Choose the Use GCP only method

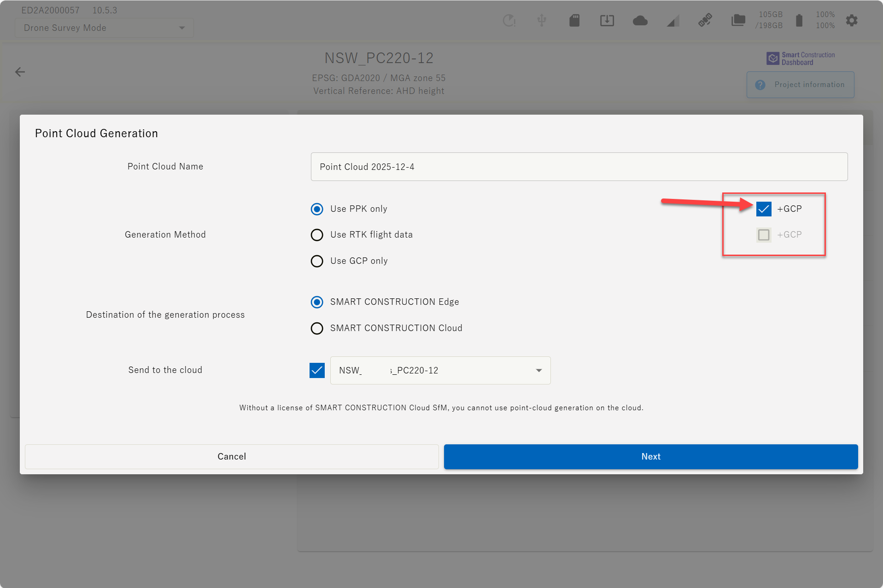point(317,261)
